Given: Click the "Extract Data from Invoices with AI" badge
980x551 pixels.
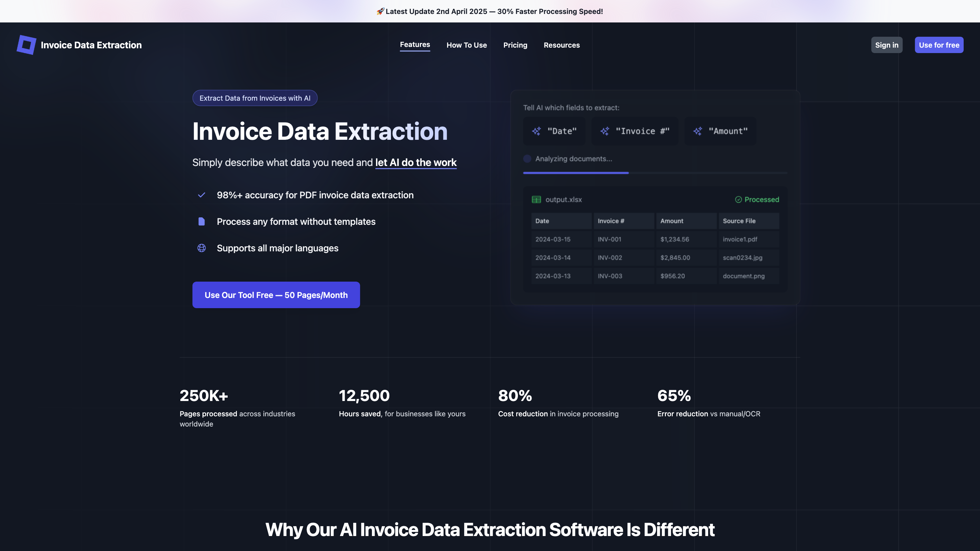Looking at the screenshot, I should click(255, 98).
